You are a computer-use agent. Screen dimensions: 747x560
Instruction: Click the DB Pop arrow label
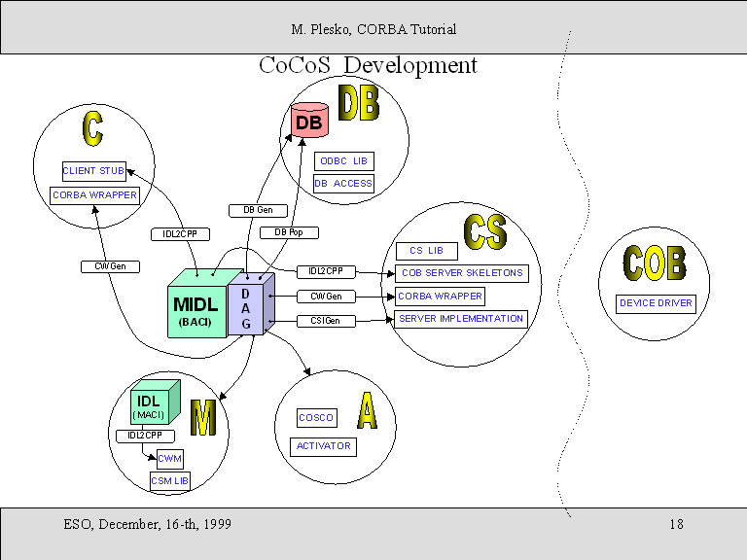[289, 232]
